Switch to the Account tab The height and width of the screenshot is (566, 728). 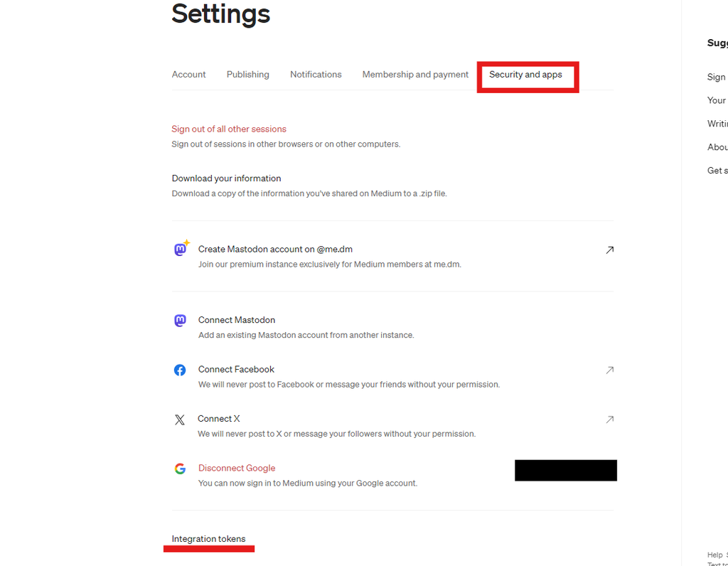188,74
